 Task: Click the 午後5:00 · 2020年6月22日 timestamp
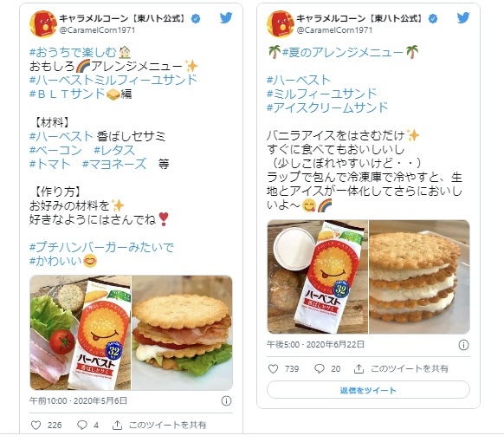click(315, 345)
